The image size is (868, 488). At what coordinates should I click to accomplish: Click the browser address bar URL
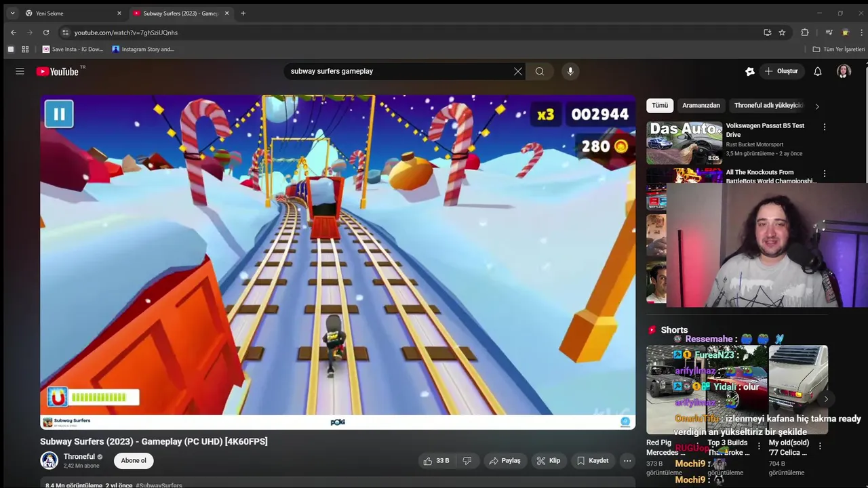126,33
